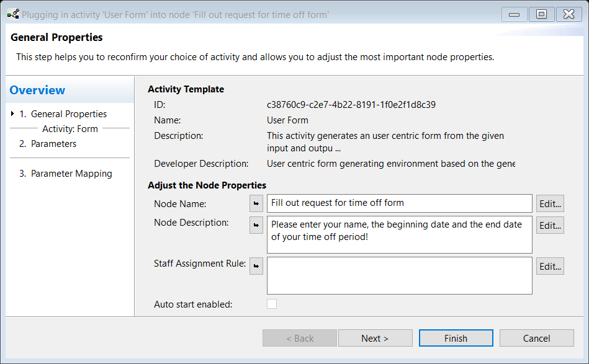The height and width of the screenshot is (364, 589).
Task: Focus the Node Description text area
Action: (399, 234)
